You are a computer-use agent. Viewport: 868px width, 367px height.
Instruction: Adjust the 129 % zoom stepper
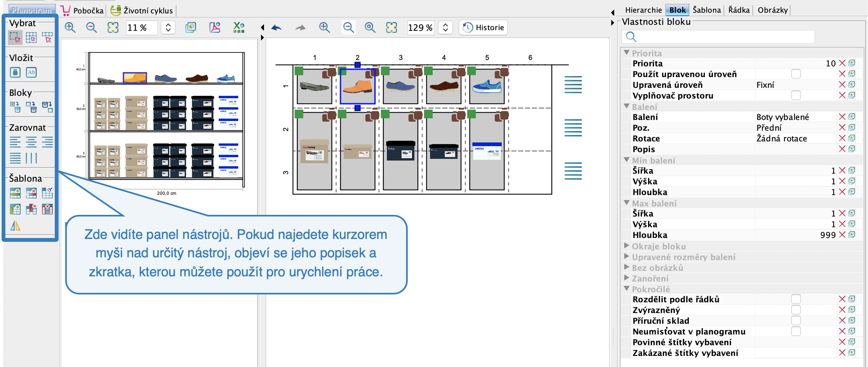click(x=445, y=27)
